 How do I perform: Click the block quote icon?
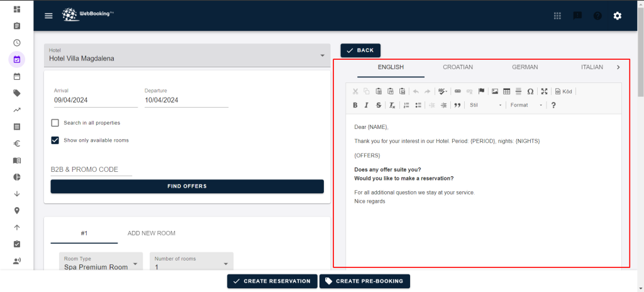(x=457, y=105)
